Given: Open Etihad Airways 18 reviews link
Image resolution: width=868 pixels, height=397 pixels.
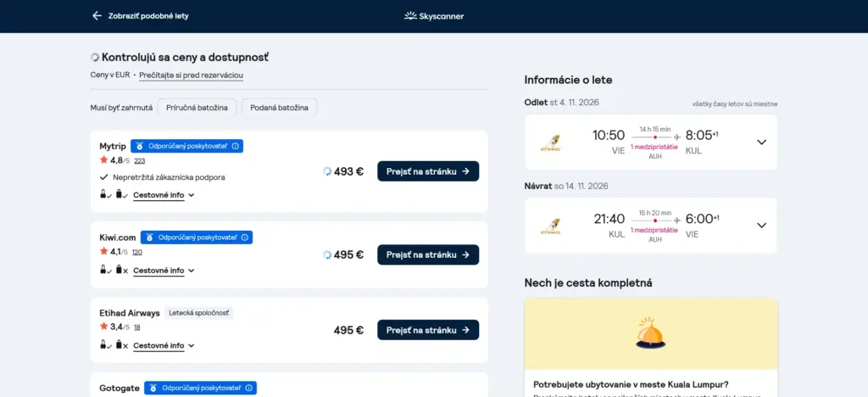Looking at the screenshot, I should [136, 327].
